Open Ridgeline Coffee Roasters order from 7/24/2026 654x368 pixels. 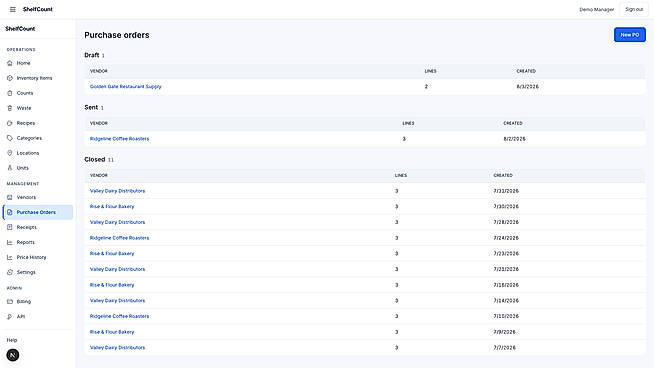click(x=119, y=238)
